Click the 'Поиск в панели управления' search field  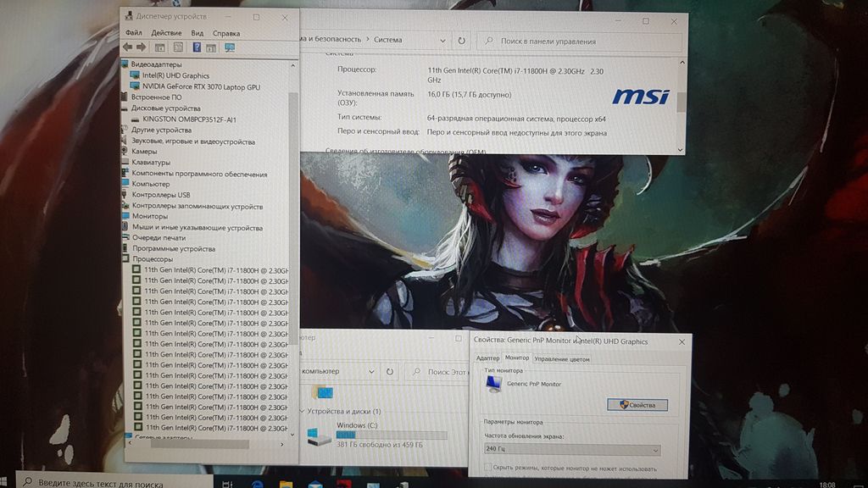[580, 42]
